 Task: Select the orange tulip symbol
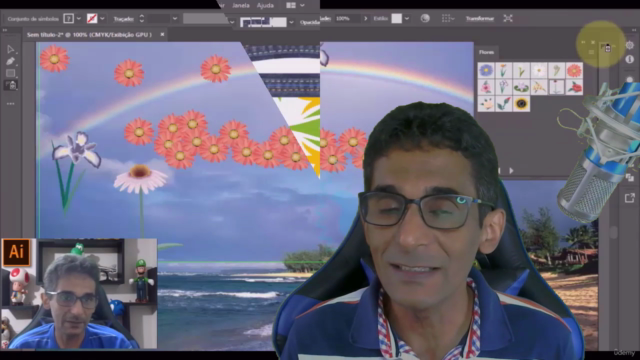[503, 71]
